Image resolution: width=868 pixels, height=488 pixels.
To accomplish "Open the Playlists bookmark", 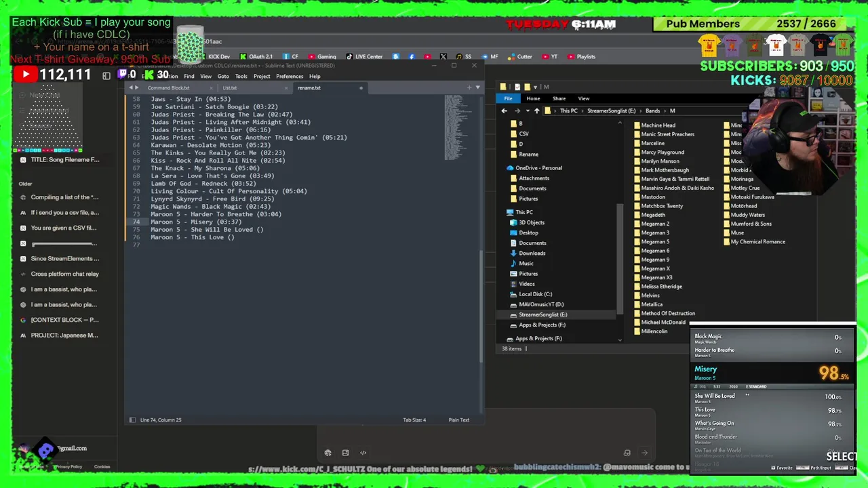I will (x=581, y=57).
